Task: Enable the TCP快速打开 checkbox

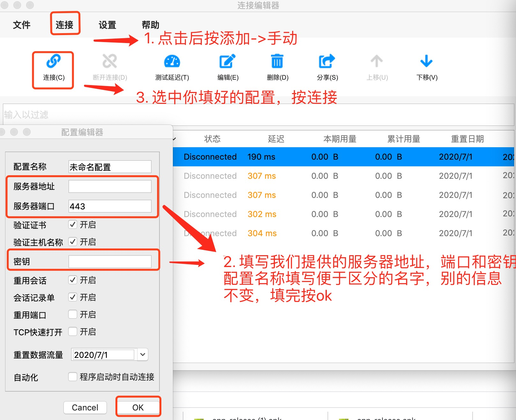Action: (x=73, y=332)
